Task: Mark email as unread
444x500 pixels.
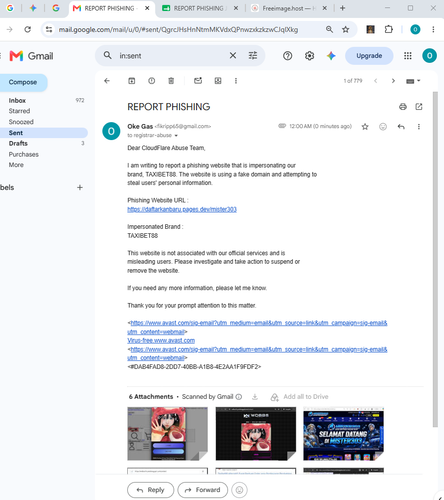Action: pos(198,81)
